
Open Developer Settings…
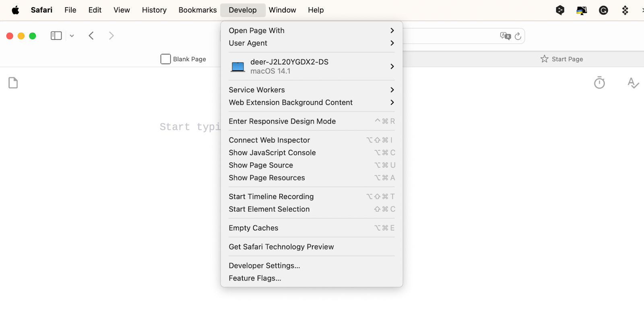312,266
